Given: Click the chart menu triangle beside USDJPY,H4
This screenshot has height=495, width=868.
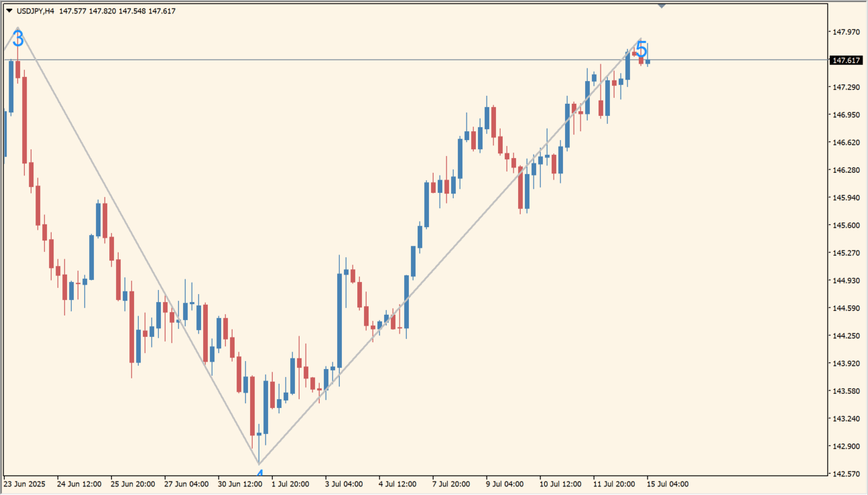Looking at the screenshot, I should [x=9, y=11].
